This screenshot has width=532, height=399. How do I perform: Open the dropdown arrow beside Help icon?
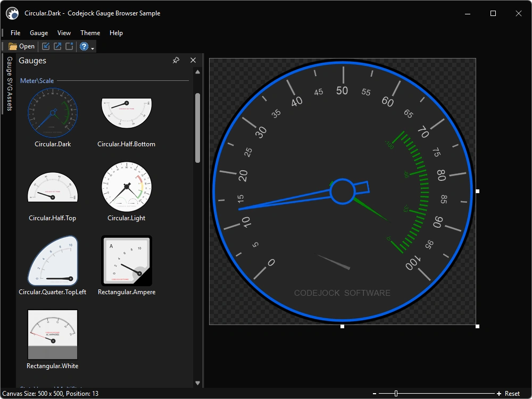[x=92, y=48]
